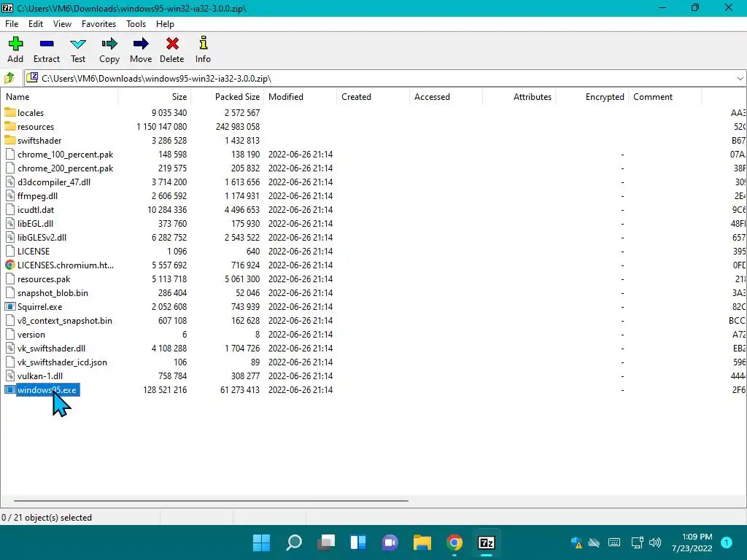The width and height of the screenshot is (747, 560).
Task: Select the resources folder icon
Action: tap(10, 126)
